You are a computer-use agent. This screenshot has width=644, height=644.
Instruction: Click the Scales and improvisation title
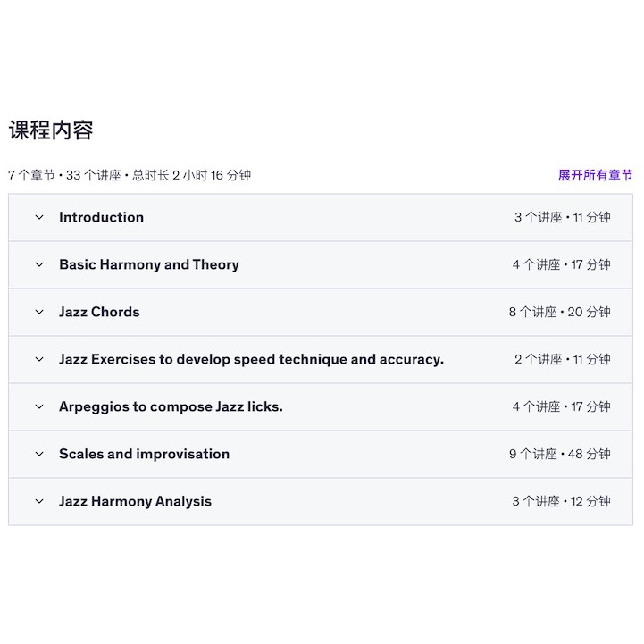pyautogui.click(x=144, y=454)
